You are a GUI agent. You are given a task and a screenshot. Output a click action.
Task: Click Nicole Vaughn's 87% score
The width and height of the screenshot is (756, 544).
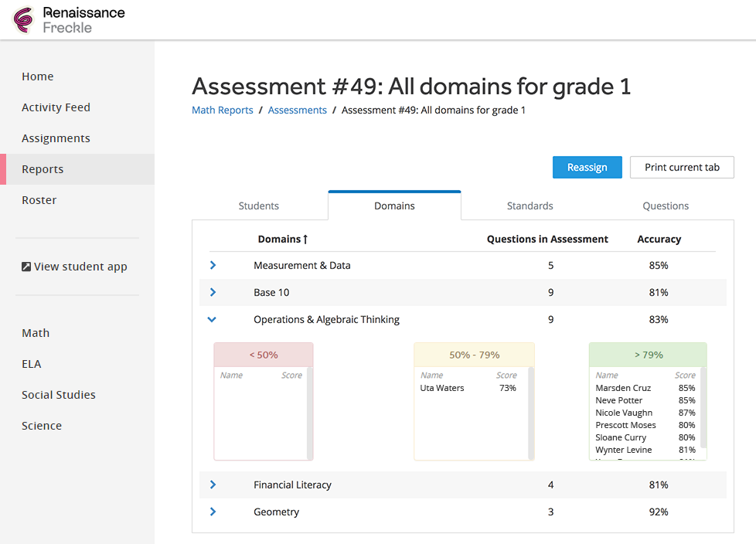tap(686, 413)
